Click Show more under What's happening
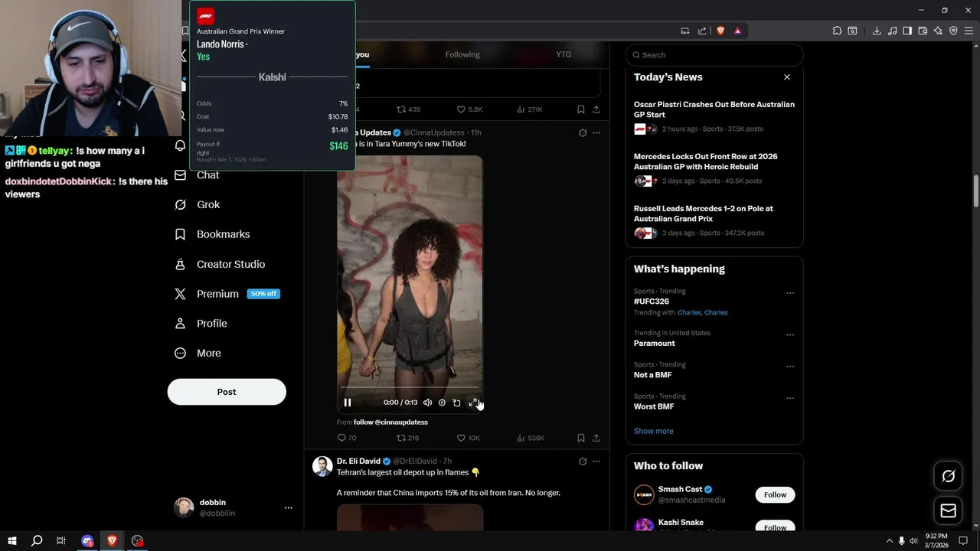Viewport: 980px width, 551px height. point(654,431)
